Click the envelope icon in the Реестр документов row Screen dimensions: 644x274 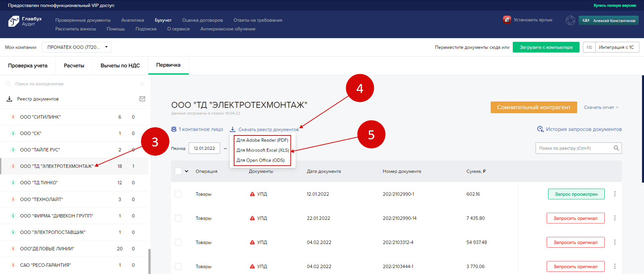click(x=142, y=99)
